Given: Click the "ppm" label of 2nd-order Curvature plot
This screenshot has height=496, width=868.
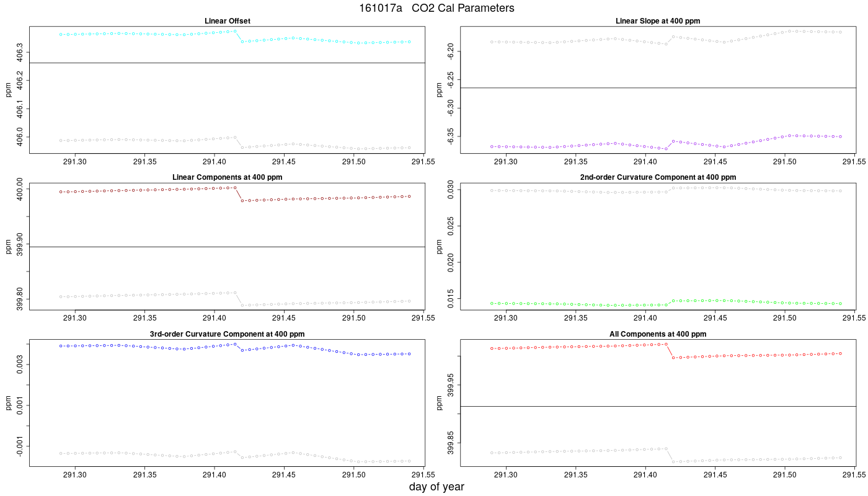Looking at the screenshot, I should tap(440, 247).
